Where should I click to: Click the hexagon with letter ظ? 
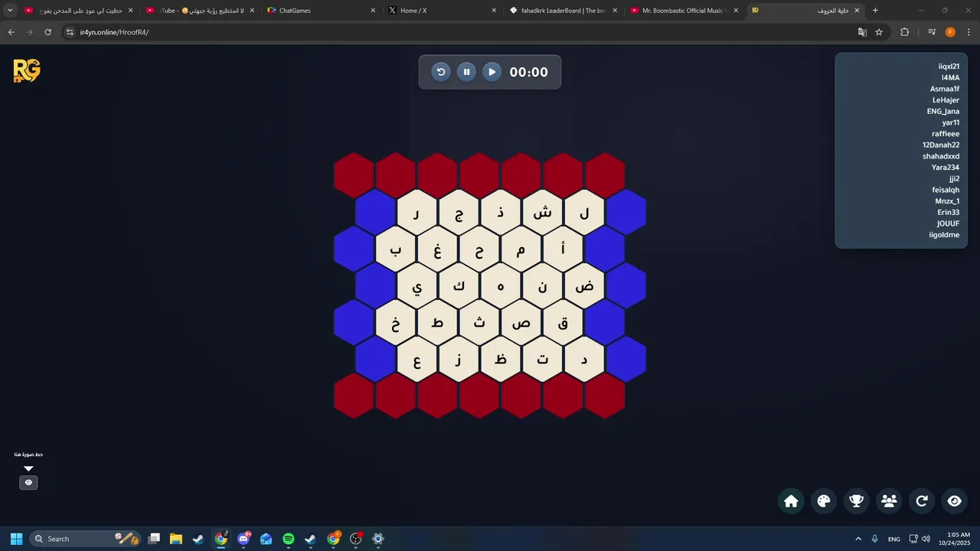point(501,360)
